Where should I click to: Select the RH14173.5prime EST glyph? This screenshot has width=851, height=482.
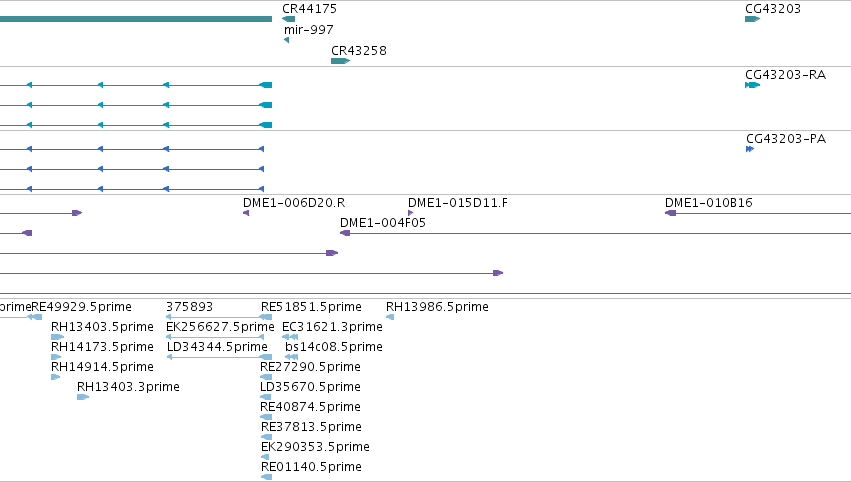point(56,357)
